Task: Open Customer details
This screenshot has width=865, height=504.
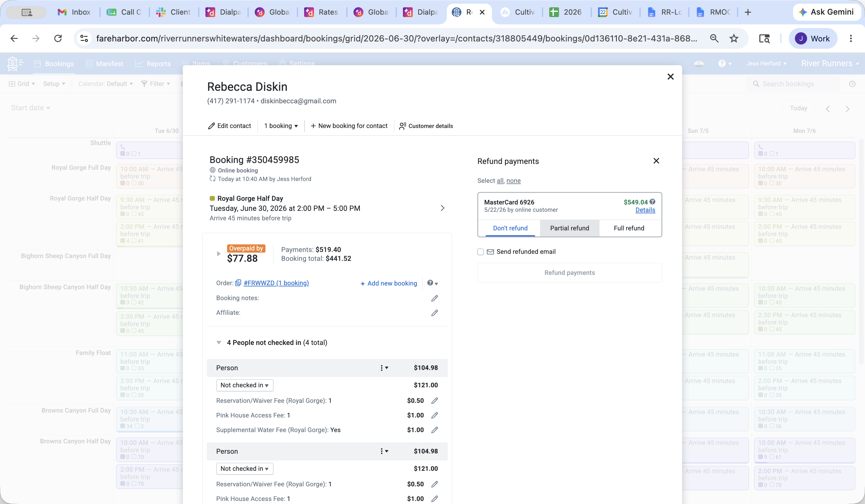Action: click(426, 126)
